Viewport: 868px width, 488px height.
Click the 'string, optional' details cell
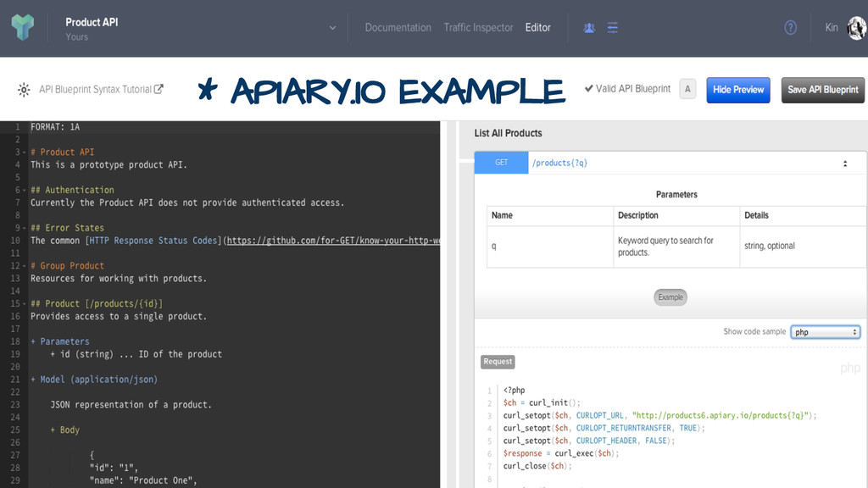[x=802, y=247]
